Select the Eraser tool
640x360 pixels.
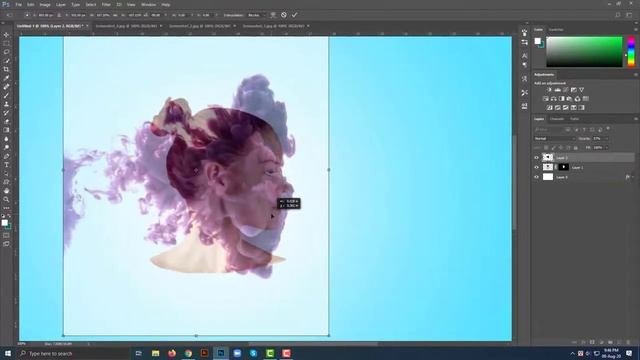tap(6, 121)
